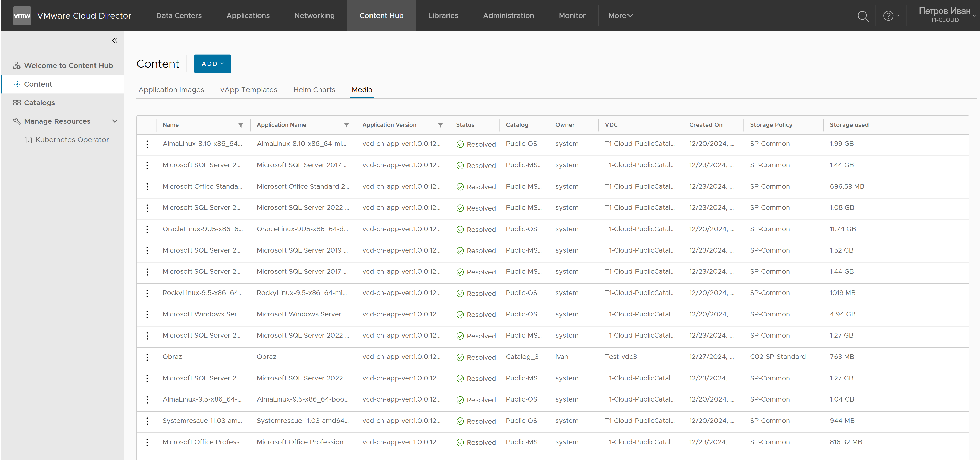The height and width of the screenshot is (460, 980).
Task: Collapse the Manage Resources section chevron
Action: [115, 121]
